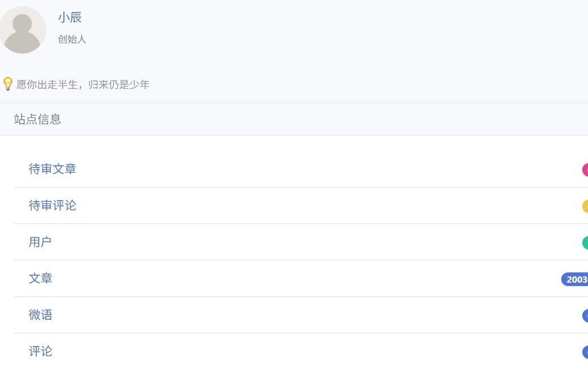This screenshot has width=588, height=367.
Task: Go to the 用户 users list
Action: coord(40,242)
